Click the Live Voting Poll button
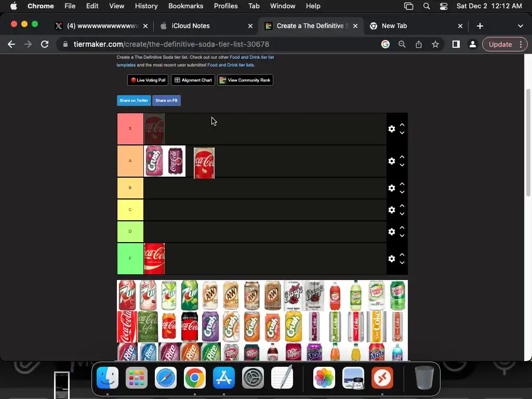Image resolution: width=532 pixels, height=399 pixels. tap(148, 80)
